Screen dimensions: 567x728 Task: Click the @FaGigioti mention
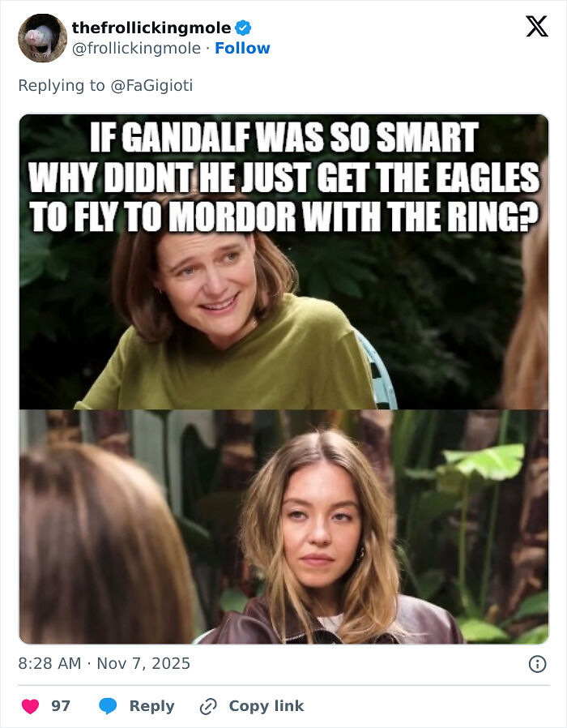pyautogui.click(x=154, y=80)
